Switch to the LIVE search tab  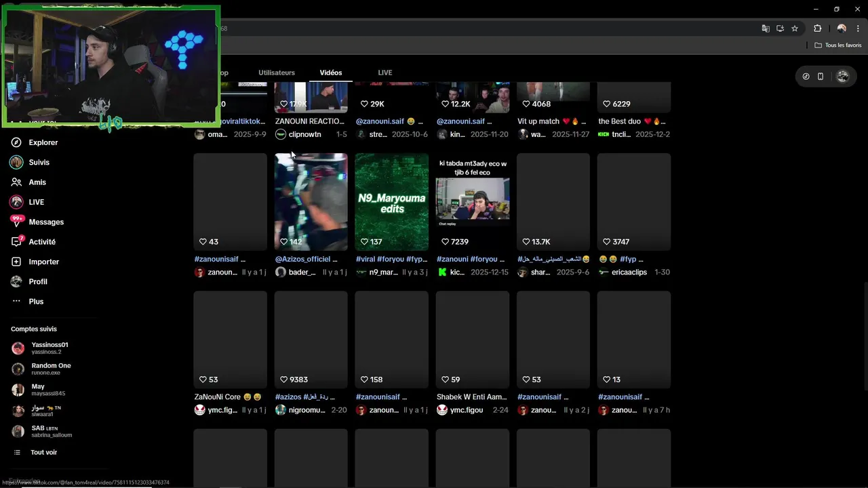click(x=385, y=73)
